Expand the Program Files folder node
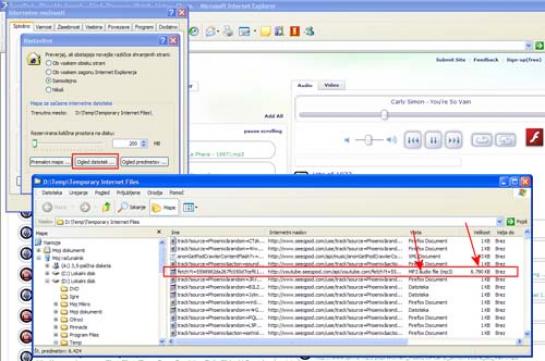Image resolution: width=545 pixels, height=361 pixels. click(56, 335)
